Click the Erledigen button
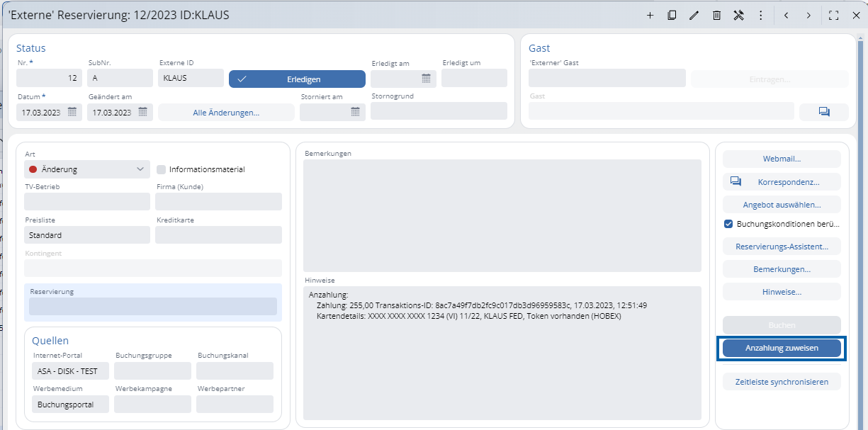868x430 pixels. point(297,79)
